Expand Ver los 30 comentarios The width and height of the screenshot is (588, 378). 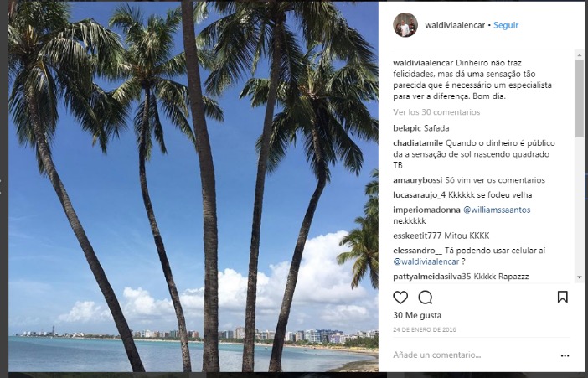436,111
